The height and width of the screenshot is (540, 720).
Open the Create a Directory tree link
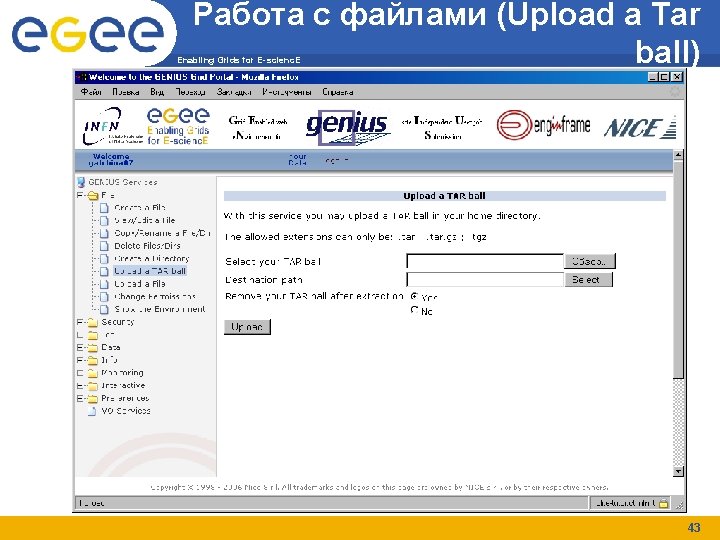point(152,259)
